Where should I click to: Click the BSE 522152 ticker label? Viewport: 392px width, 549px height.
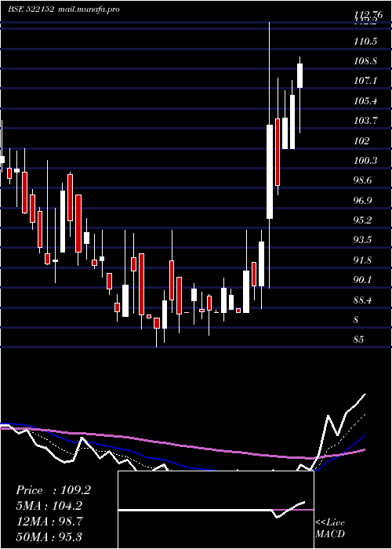(x=31, y=9)
